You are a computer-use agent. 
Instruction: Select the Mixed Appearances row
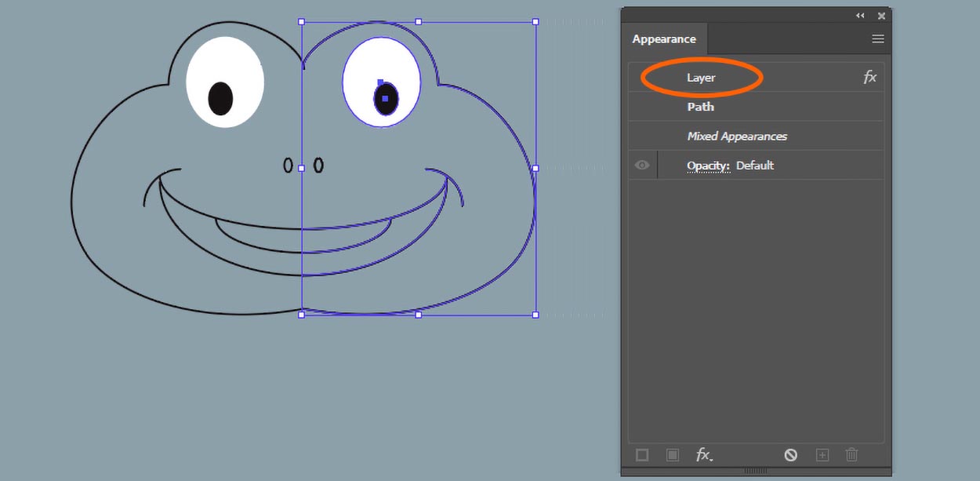[x=756, y=136]
